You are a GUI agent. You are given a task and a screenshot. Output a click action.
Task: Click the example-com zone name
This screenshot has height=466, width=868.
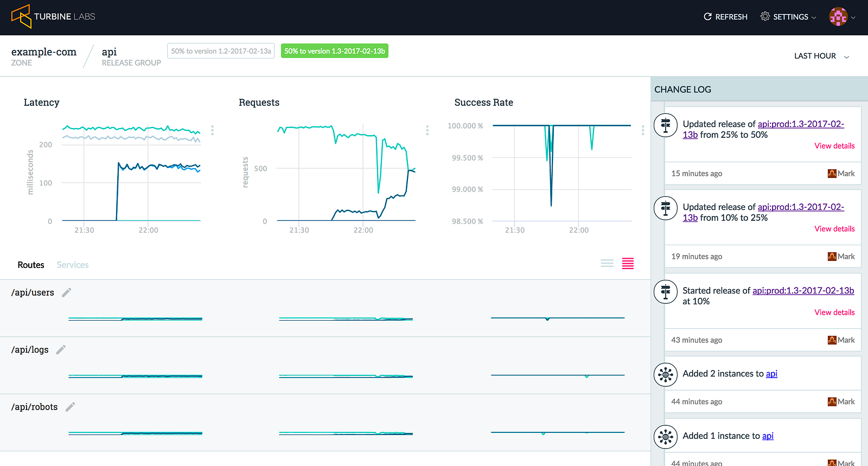(x=44, y=52)
